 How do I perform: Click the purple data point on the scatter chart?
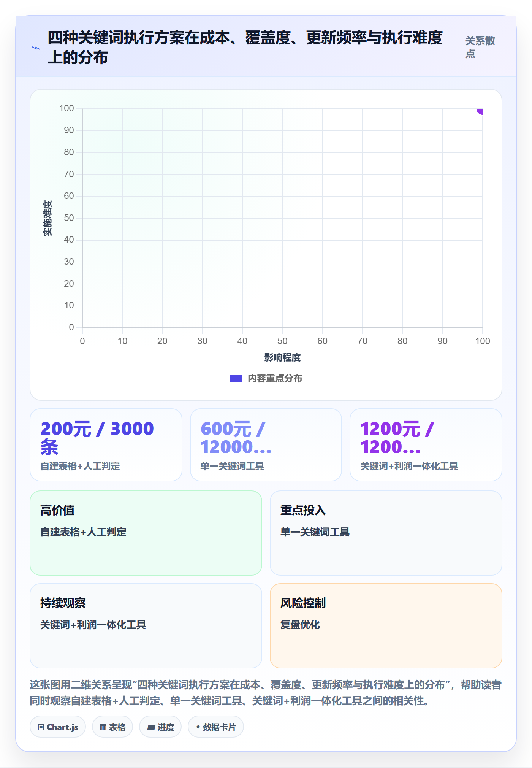pyautogui.click(x=480, y=111)
